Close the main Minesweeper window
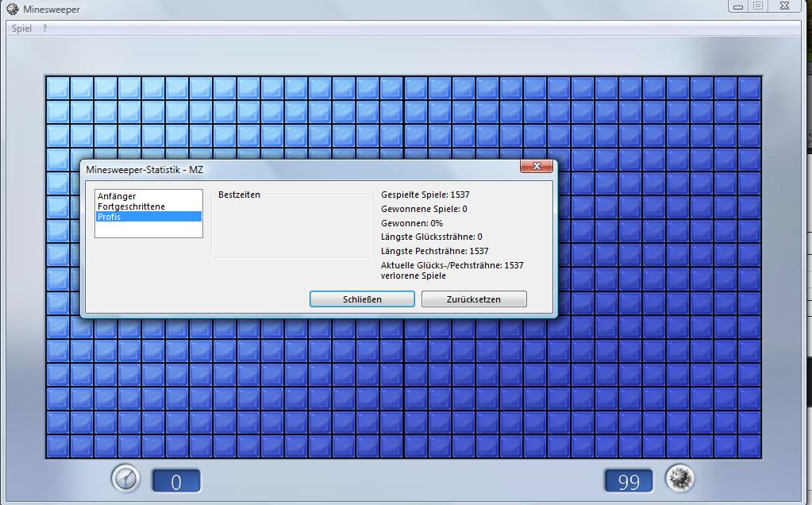The image size is (812, 505). tap(785, 6)
